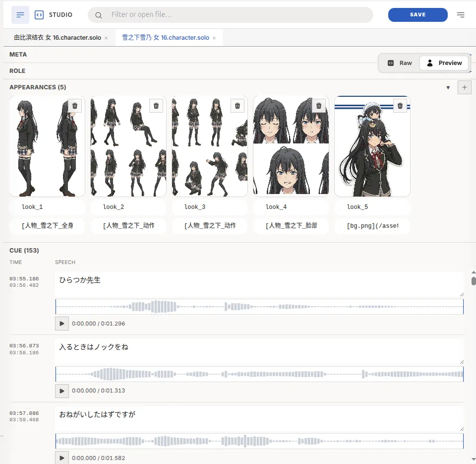Add a new appearance with plus

465,87
